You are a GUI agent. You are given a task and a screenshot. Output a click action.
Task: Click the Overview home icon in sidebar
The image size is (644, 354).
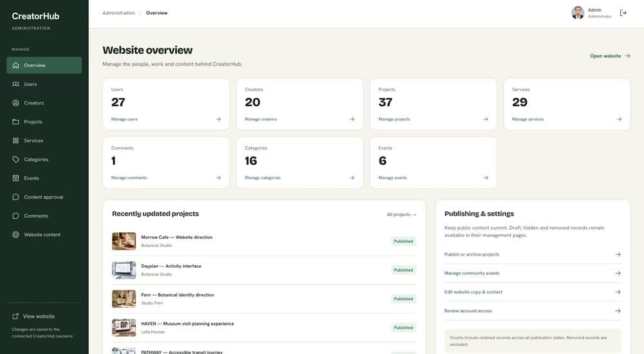[x=15, y=65]
